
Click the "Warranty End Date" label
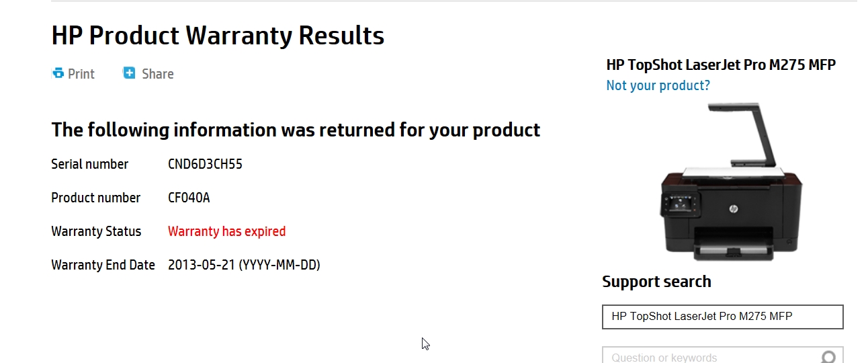coord(103,265)
